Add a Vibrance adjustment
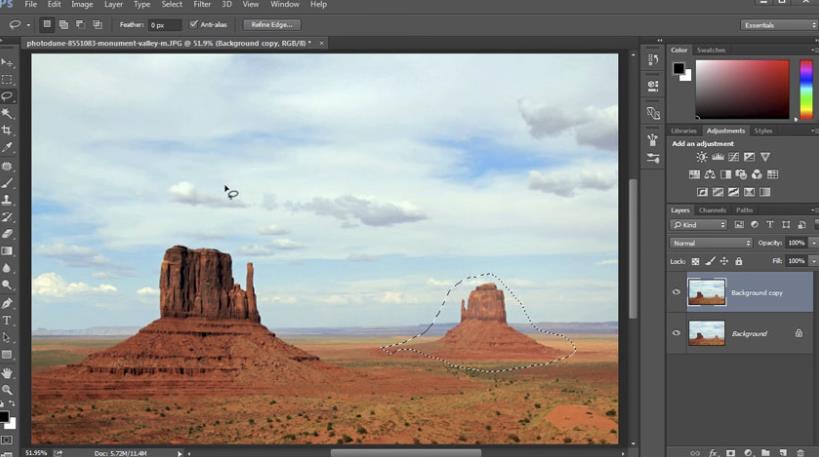Image resolution: width=819 pixels, height=457 pixels. pyautogui.click(x=765, y=157)
